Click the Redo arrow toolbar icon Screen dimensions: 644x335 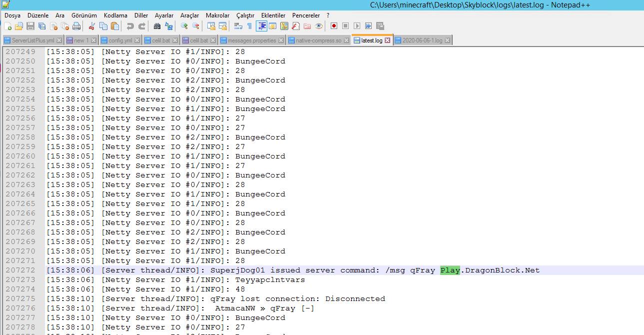(142, 26)
